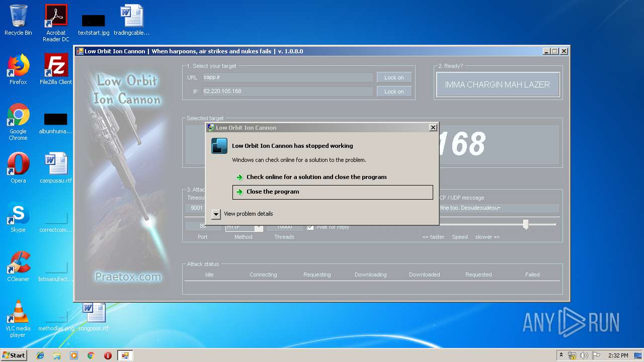Click the IP field showing 62.220.105.168
Screen dimensions: 644x362
287,92
